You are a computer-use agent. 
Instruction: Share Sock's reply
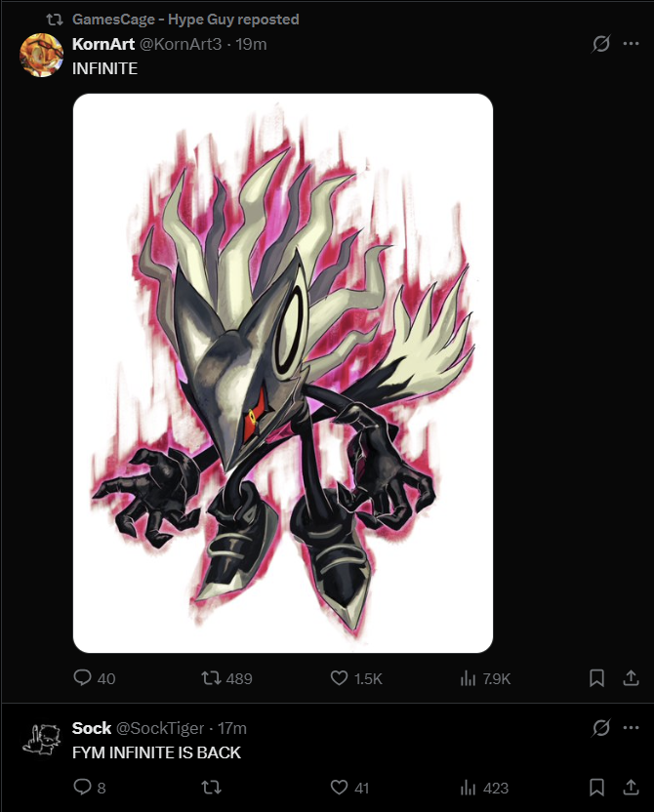(x=631, y=788)
